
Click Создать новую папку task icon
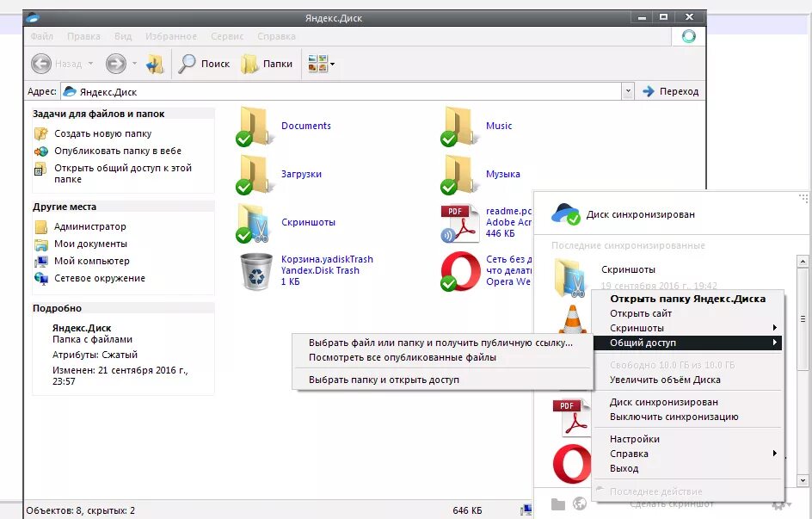tap(41, 133)
